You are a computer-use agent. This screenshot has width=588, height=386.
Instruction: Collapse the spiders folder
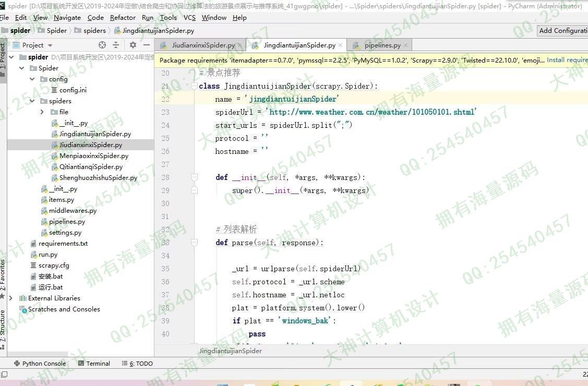tap(32, 101)
